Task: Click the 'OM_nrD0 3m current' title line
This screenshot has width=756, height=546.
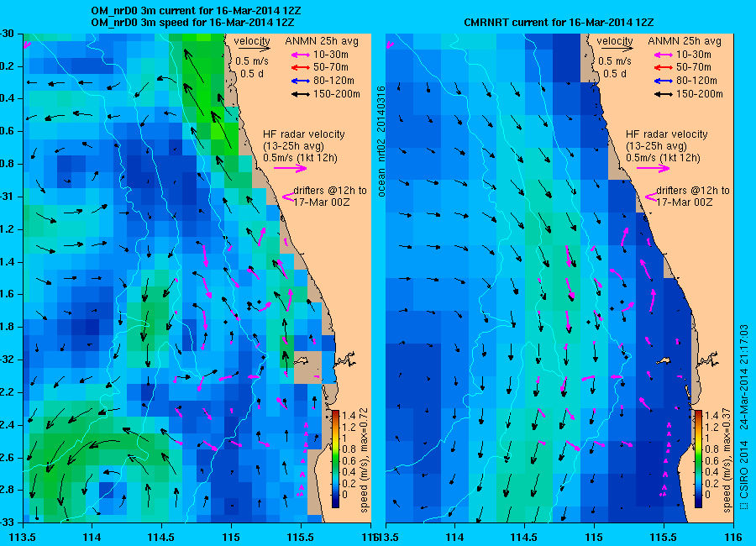Action: 197,11
